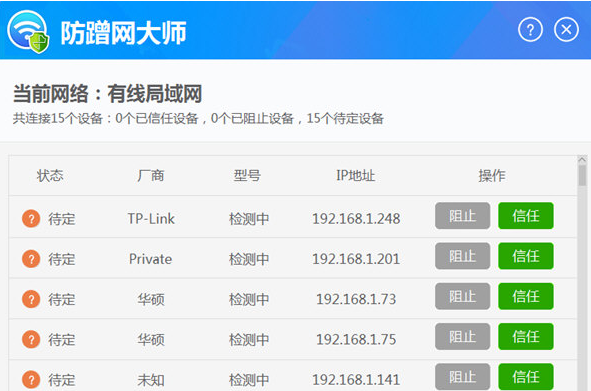Block the 华硕 device 192.168.1.73
591x391 pixels.
(462, 297)
